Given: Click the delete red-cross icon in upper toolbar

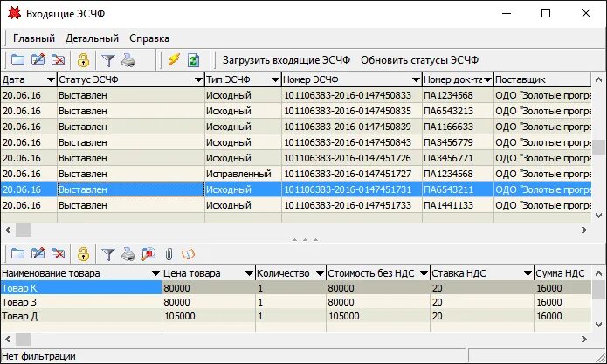Looking at the screenshot, I should click(58, 60).
